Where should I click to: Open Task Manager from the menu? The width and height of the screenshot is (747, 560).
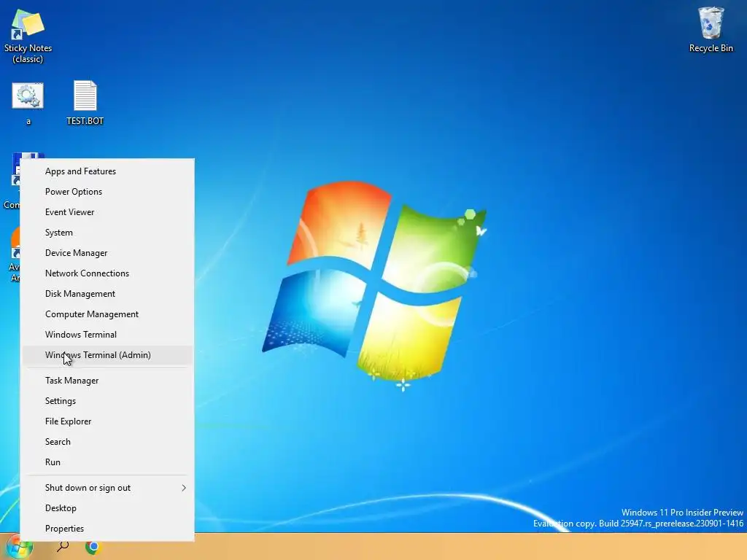[x=108, y=381]
